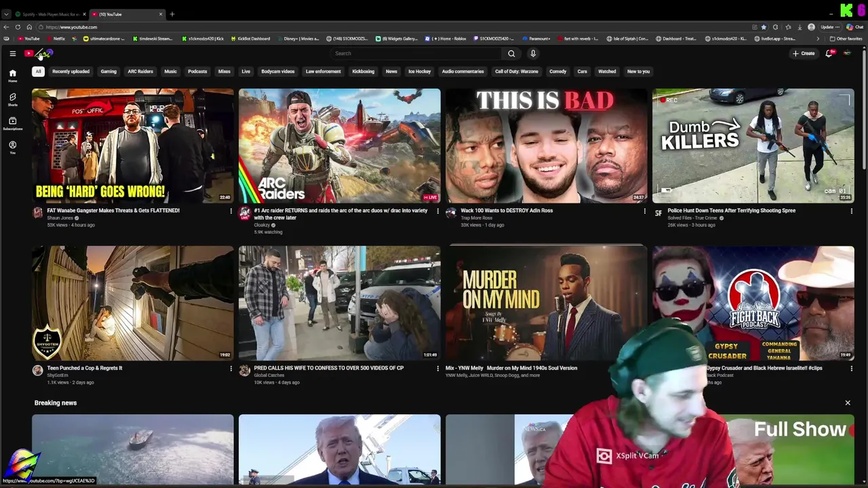Expand the tab search dropdown arrow
Screen dimensions: 868x488
click(6, 14)
